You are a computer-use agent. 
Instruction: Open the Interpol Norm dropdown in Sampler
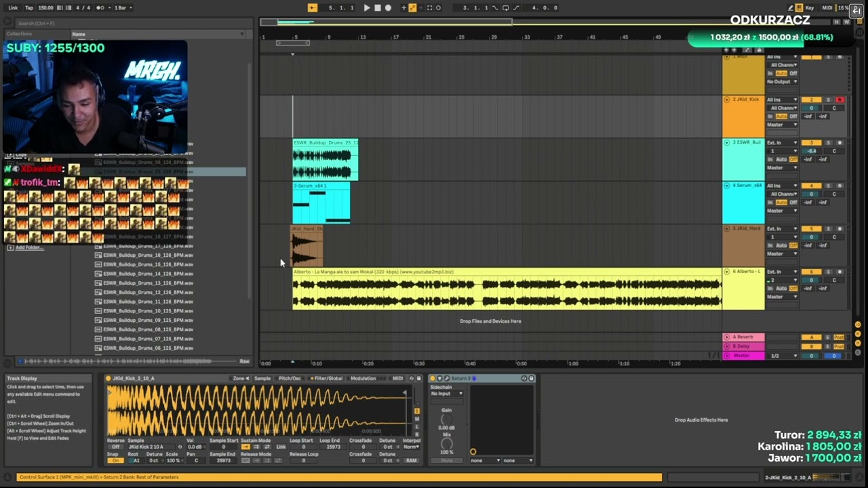pos(411,447)
